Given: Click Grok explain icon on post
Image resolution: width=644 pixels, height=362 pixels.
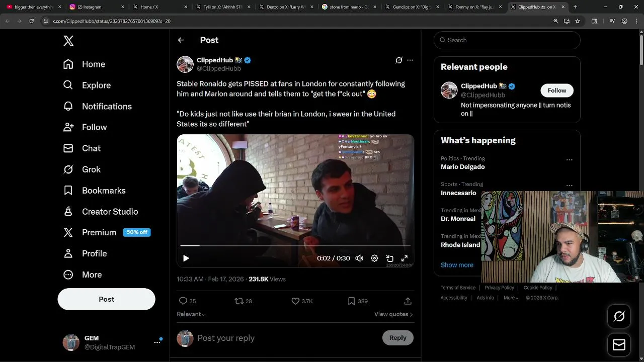Looking at the screenshot, I should [x=399, y=60].
